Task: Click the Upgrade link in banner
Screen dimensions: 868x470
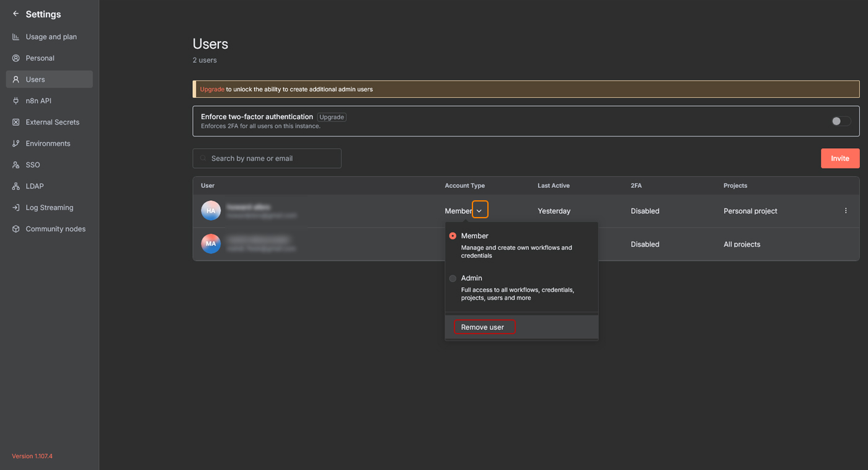Action: click(x=212, y=89)
